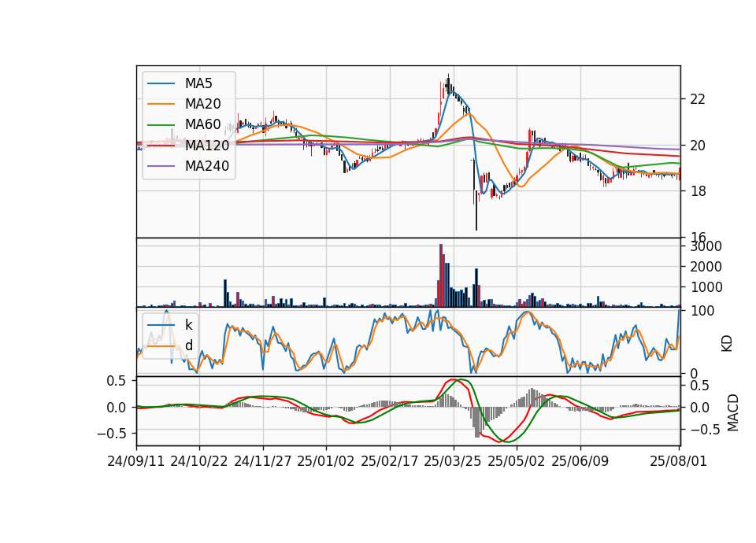
Task: Select the MA5 legend label
Action: (x=198, y=83)
